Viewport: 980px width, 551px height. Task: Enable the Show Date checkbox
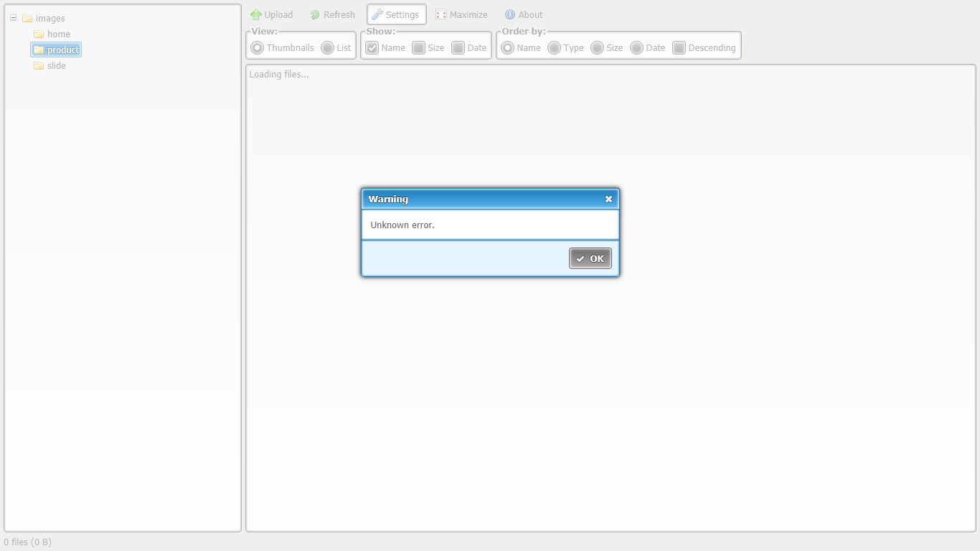click(458, 48)
